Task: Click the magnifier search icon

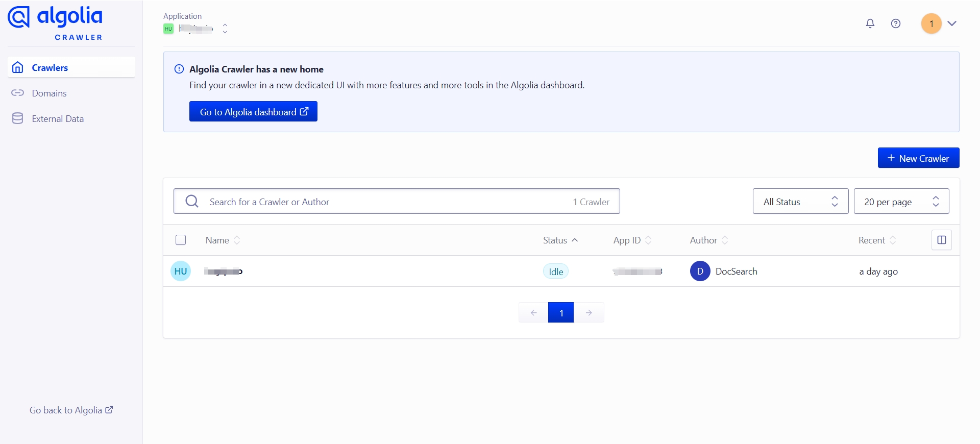Action: (x=192, y=201)
